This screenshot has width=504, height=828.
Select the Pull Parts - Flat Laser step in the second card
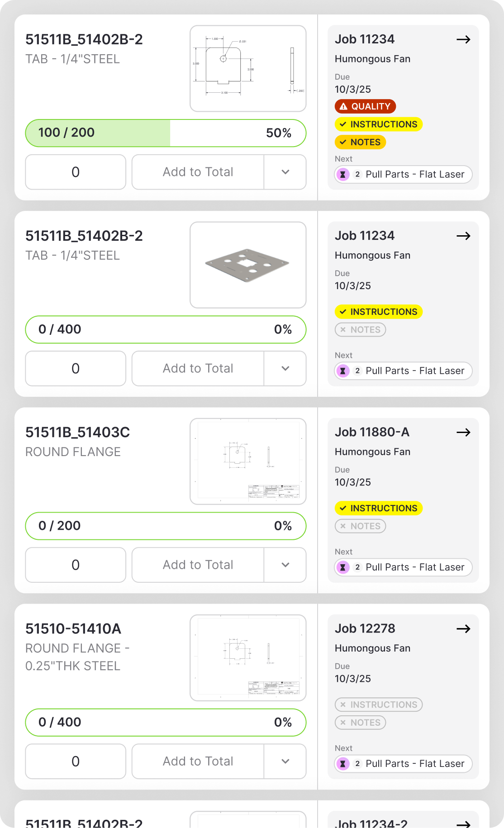point(403,371)
